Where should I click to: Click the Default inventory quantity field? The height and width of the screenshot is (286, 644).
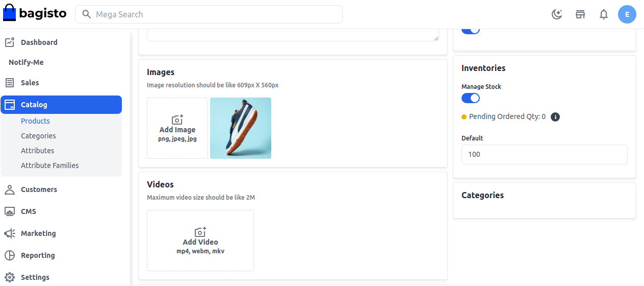click(544, 154)
